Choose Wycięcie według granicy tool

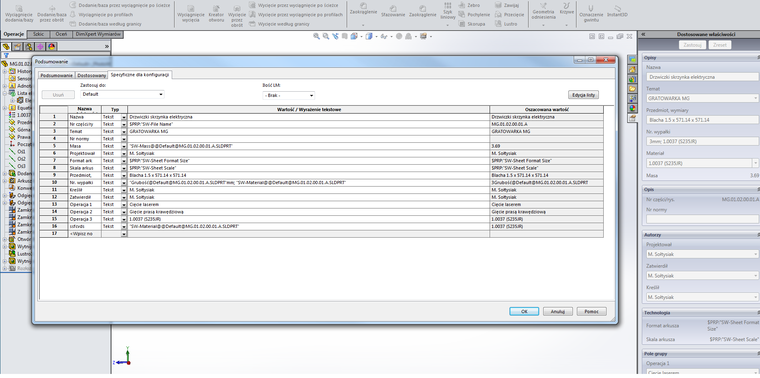click(x=280, y=23)
